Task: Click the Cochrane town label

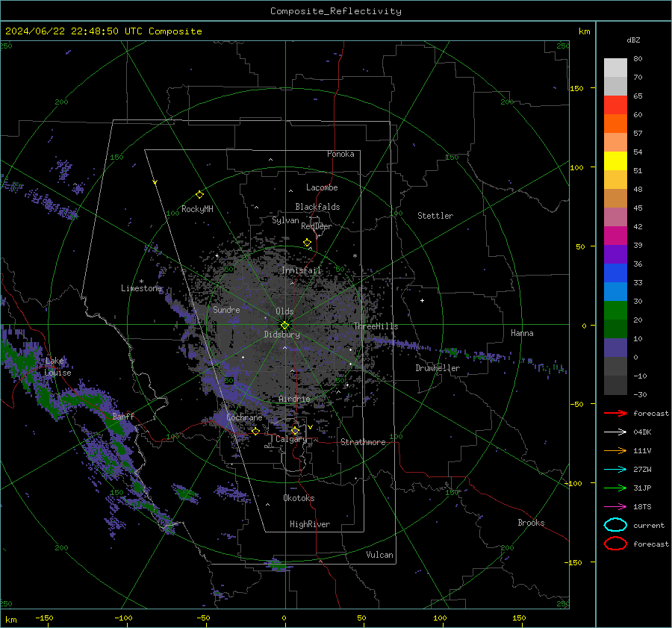Action: [244, 417]
